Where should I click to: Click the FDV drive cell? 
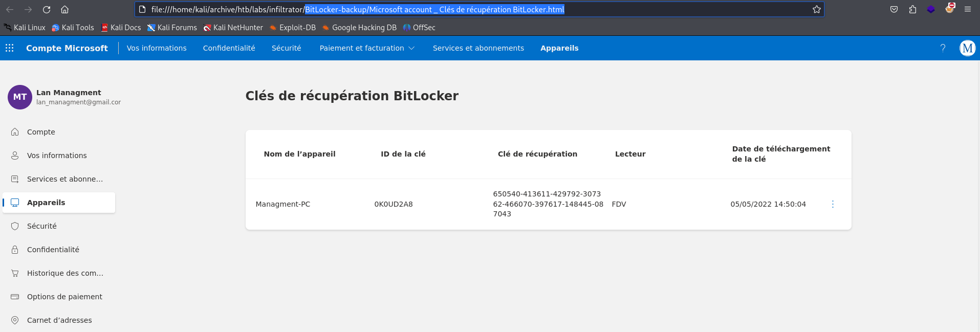[619, 204]
